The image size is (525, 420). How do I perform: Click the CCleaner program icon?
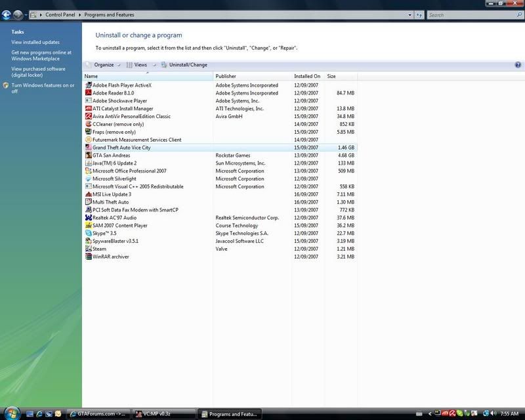tap(88, 124)
